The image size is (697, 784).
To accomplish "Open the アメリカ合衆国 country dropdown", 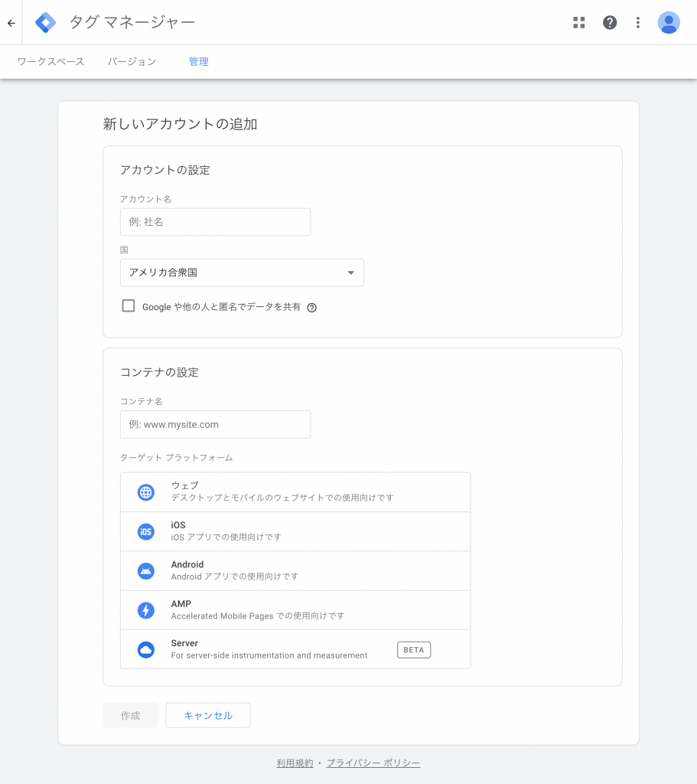I will click(x=242, y=273).
